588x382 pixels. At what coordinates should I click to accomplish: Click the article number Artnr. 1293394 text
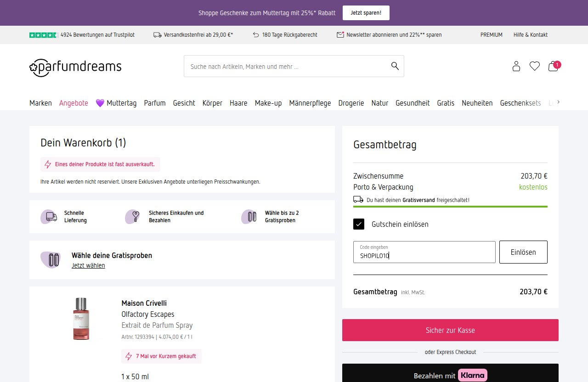coord(138,337)
